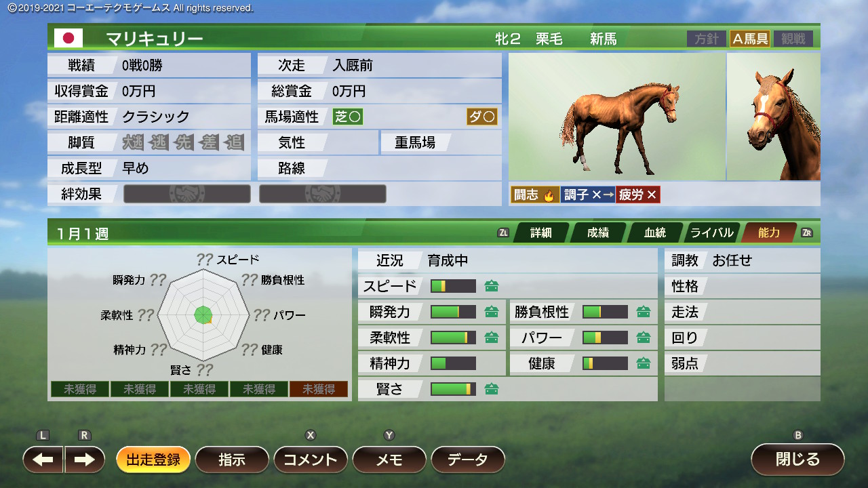Open the 方針 tab in header
The height and width of the screenshot is (488, 868).
[x=707, y=39]
